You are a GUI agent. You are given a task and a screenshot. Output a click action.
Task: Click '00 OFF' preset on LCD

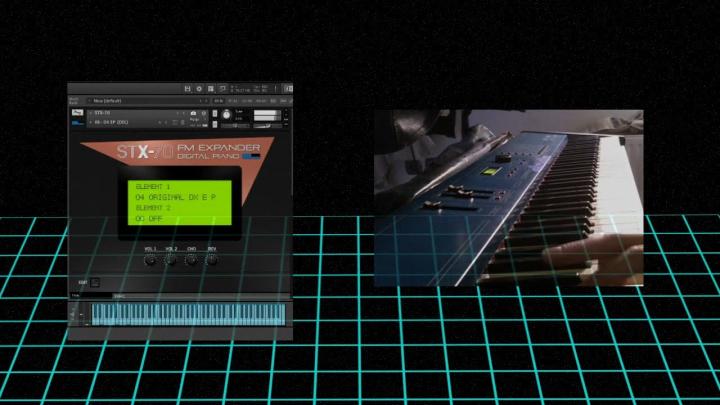pyautogui.click(x=149, y=219)
